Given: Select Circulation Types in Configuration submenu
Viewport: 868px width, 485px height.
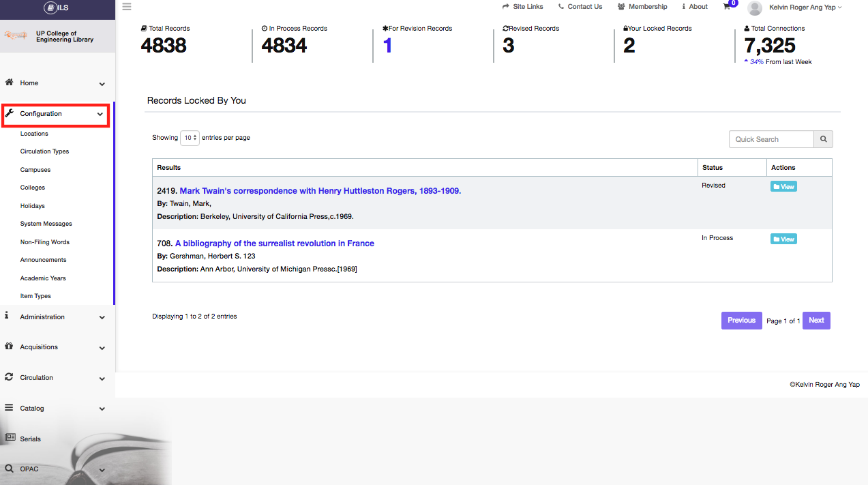Looking at the screenshot, I should pos(44,151).
